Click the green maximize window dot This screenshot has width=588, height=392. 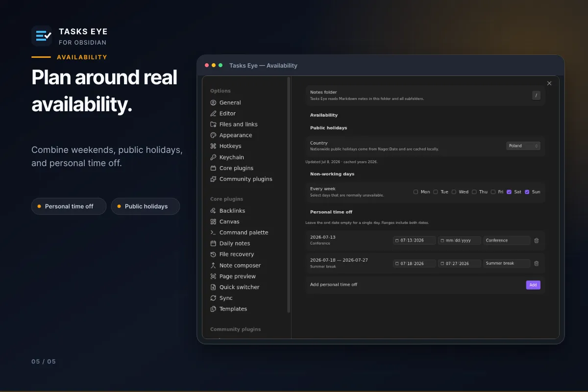[220, 65]
